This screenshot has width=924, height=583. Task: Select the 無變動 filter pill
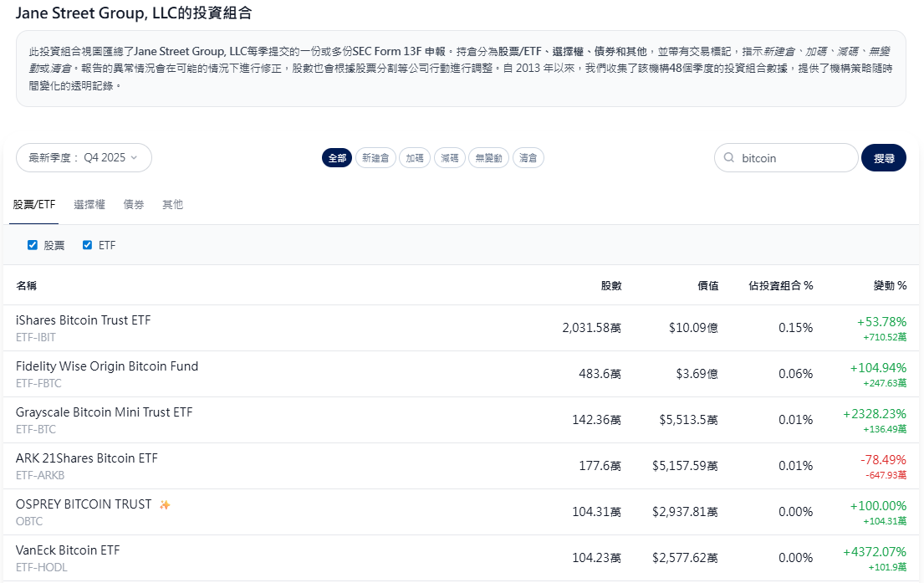488,158
